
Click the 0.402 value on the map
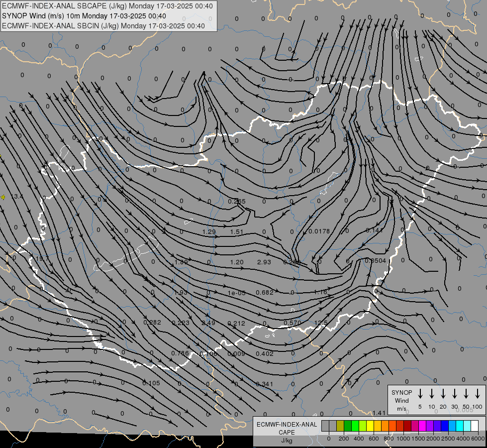[265, 354]
